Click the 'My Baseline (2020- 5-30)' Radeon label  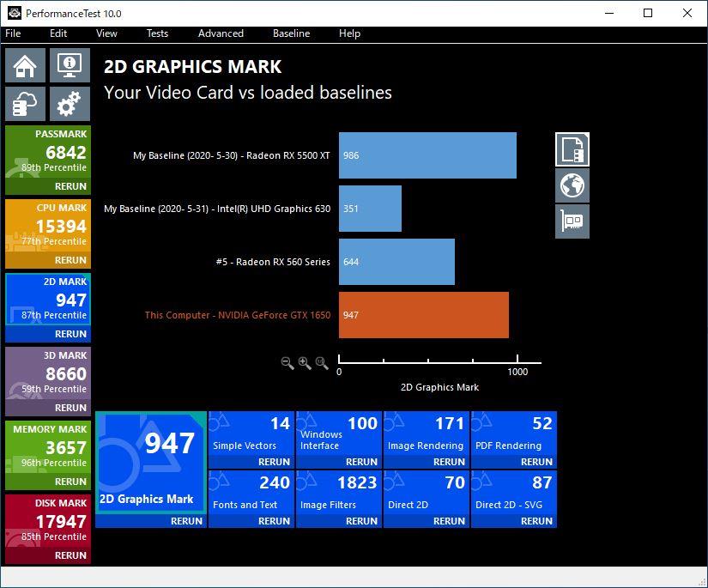pos(231,155)
